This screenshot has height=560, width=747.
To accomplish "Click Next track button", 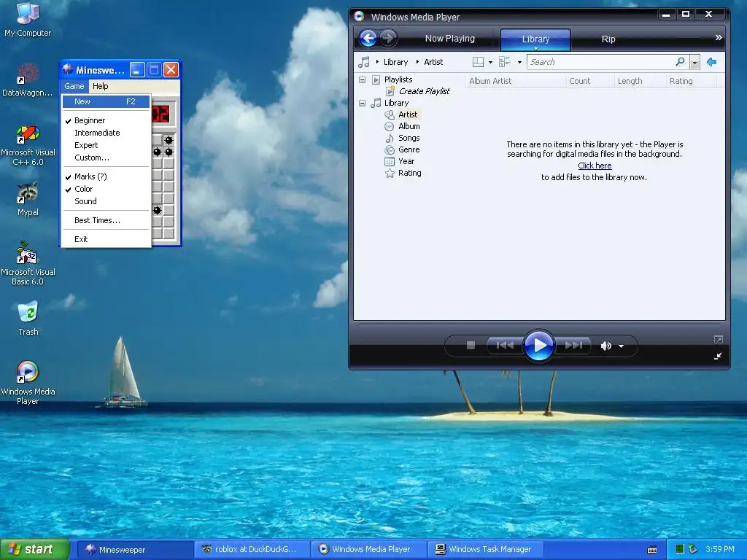I will click(573, 345).
